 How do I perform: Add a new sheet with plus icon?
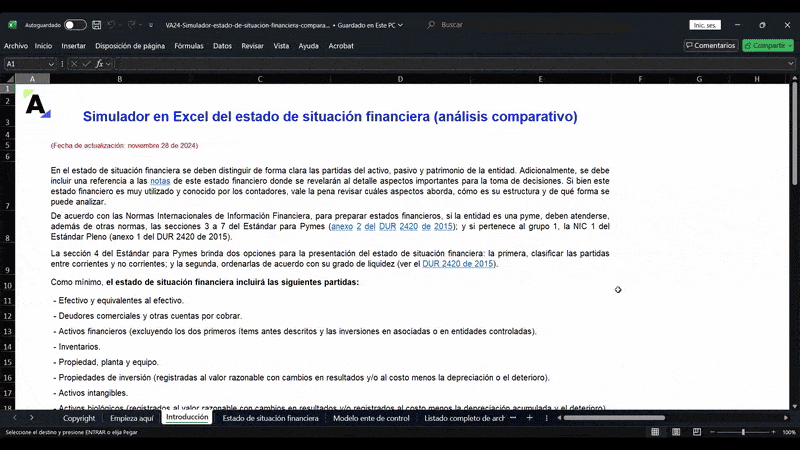click(529, 418)
